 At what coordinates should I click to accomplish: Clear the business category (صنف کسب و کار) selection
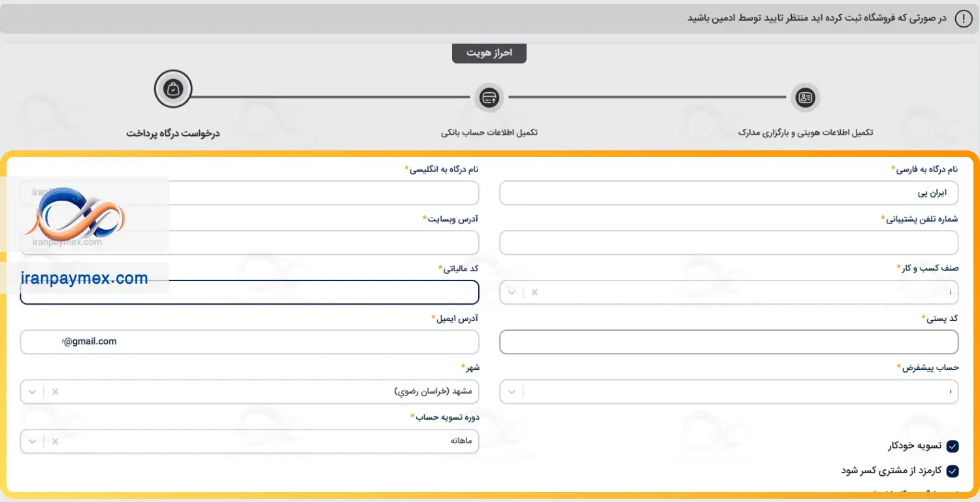[x=534, y=292]
